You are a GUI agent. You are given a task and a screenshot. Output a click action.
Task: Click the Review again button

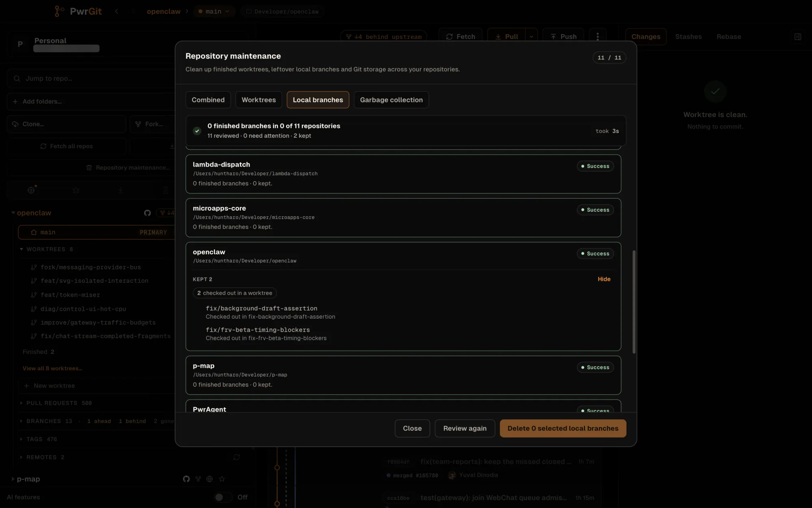click(x=465, y=428)
